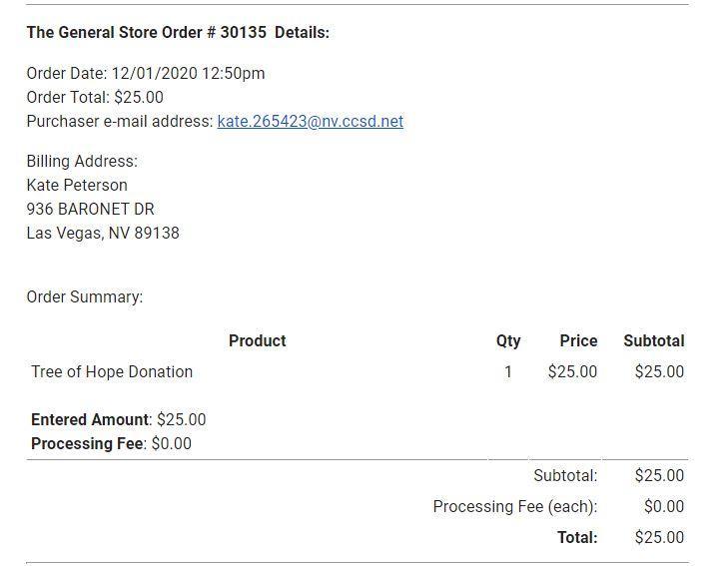Screen dimensions: 728x566
Task: Click the Qty column header
Action: pos(508,341)
